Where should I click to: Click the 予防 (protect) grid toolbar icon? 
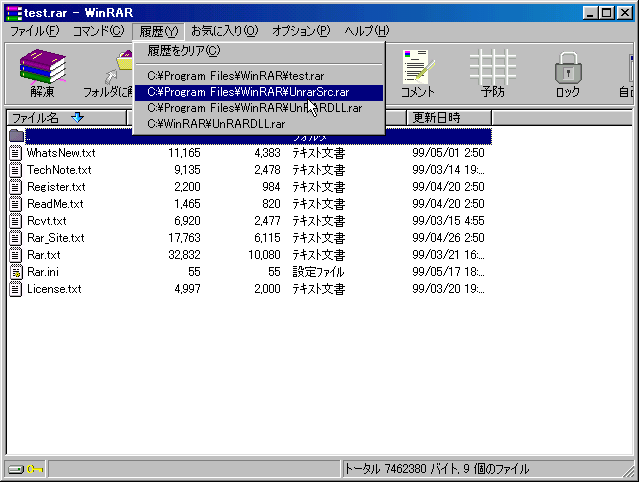(493, 67)
